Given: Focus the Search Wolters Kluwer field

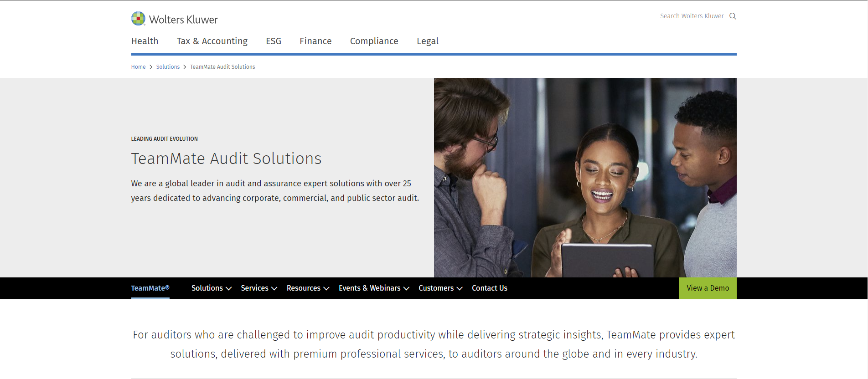Looking at the screenshot, I should (x=692, y=16).
